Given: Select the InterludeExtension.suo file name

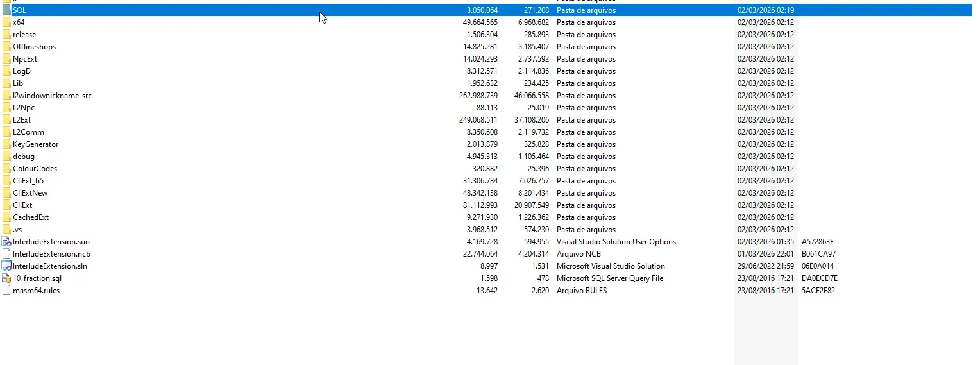Looking at the screenshot, I should click(51, 242).
